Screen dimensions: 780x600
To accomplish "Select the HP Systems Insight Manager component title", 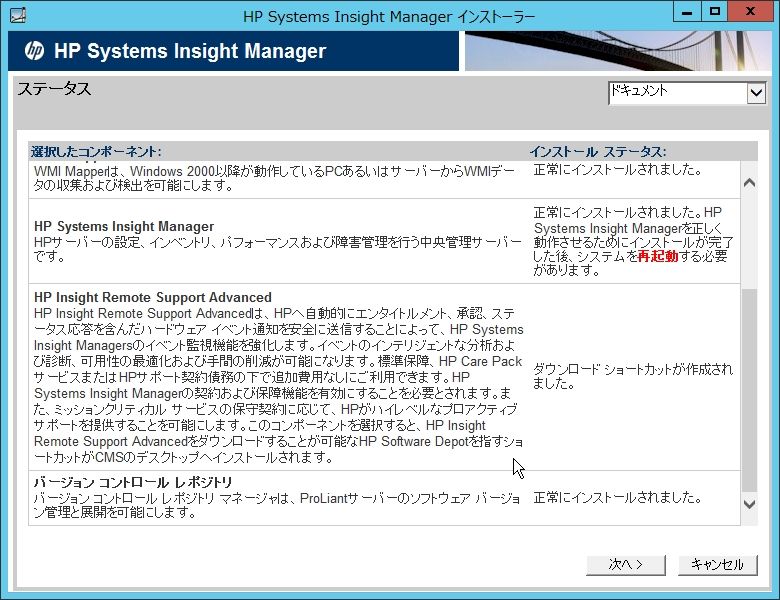I will click(x=124, y=226).
